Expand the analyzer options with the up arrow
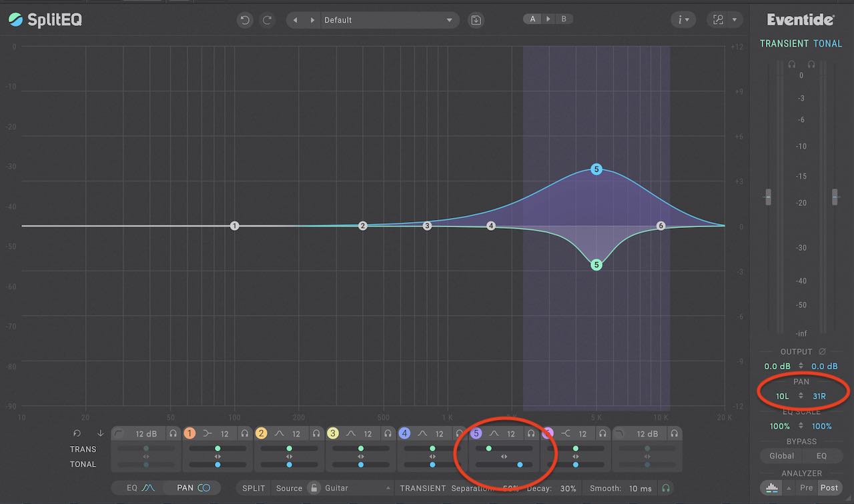 [x=789, y=488]
